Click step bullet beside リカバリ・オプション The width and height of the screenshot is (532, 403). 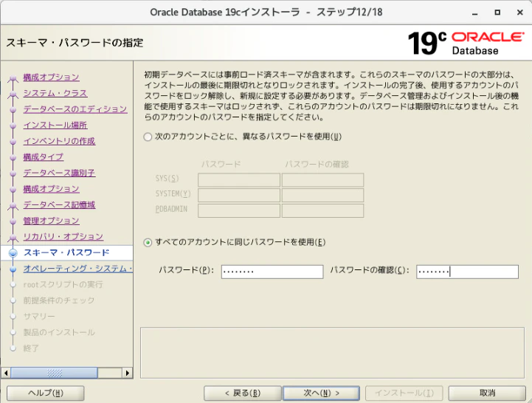click(x=13, y=238)
